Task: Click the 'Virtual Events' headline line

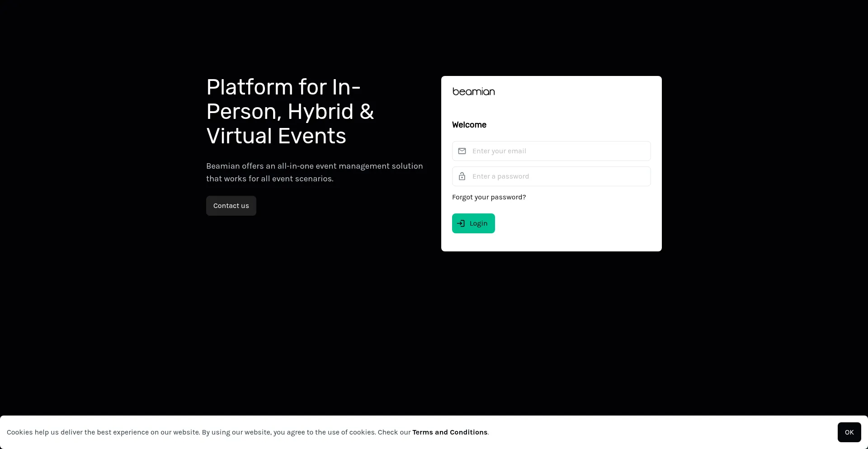Action: [276, 136]
